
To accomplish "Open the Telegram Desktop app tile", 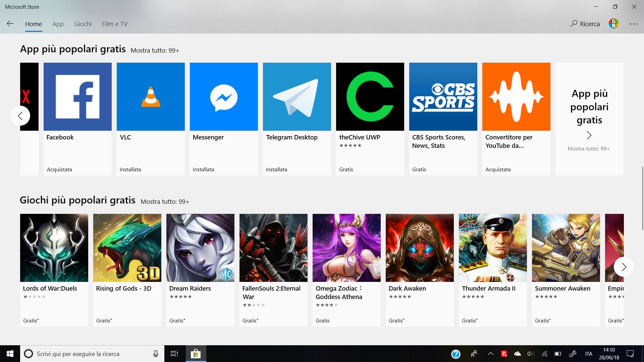I will 297,119.
